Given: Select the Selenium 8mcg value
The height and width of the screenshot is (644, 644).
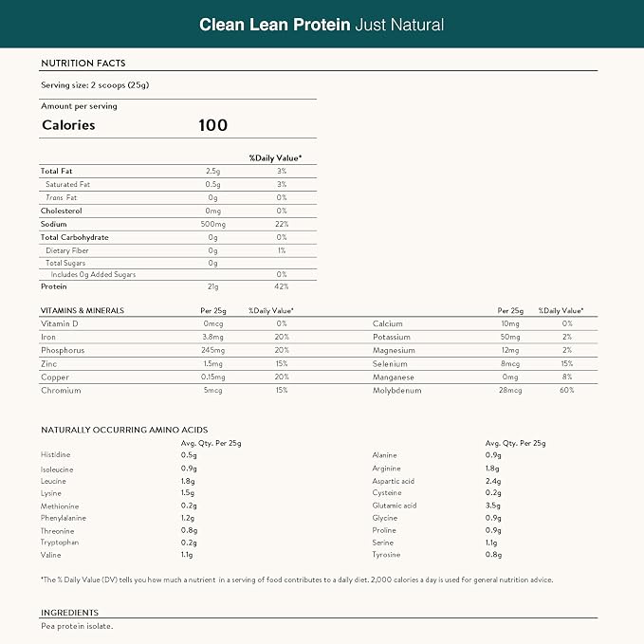Looking at the screenshot, I should (x=510, y=364).
